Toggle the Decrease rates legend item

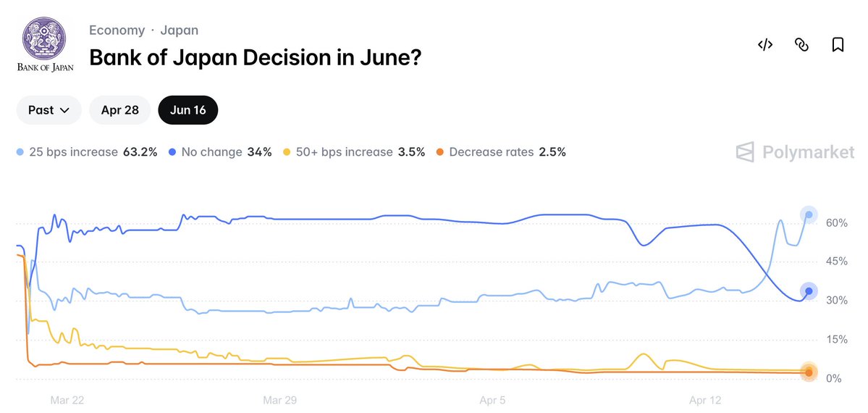click(x=501, y=152)
